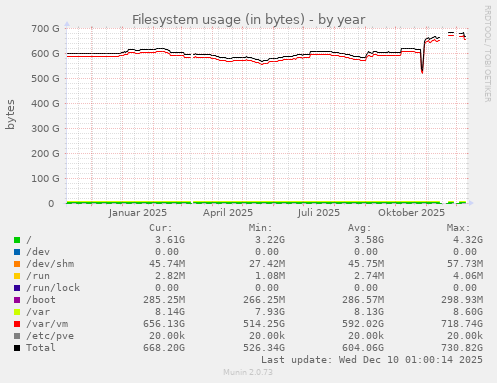Click the '600 G' y-axis label
Image resolution: width=497 pixels, height=383 pixels.
[x=45, y=54]
